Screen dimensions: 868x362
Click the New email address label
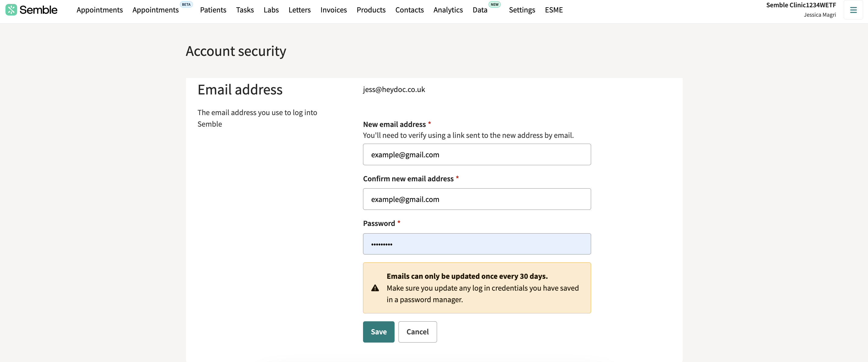coord(394,125)
